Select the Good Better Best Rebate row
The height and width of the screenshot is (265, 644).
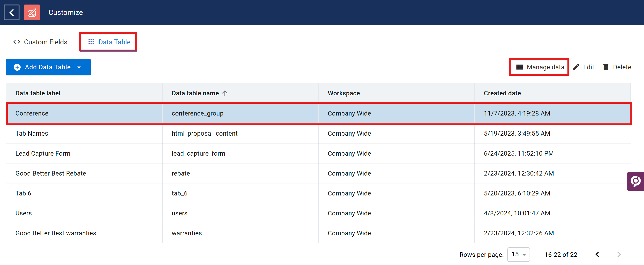[x=319, y=173]
